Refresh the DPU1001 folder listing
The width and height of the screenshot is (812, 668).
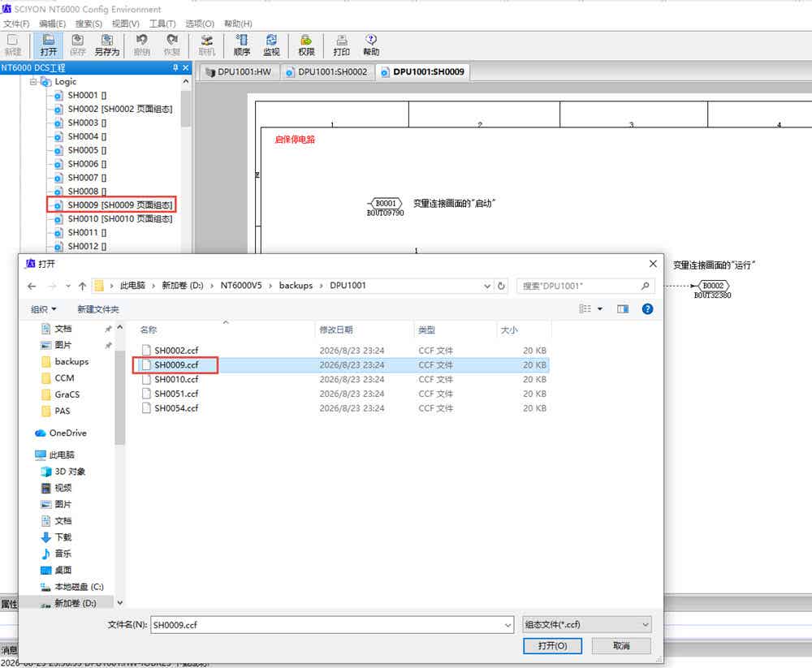click(x=501, y=286)
